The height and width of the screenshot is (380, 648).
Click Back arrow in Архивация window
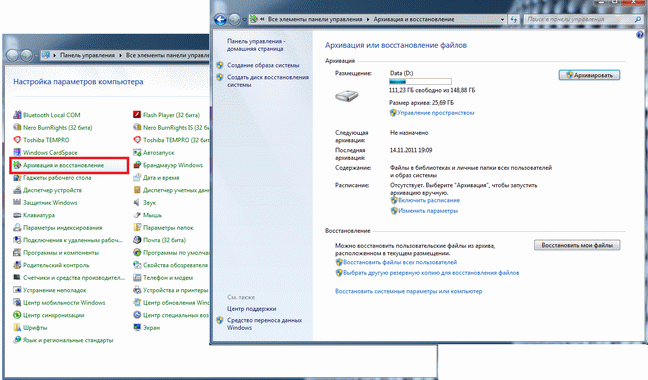[220, 19]
